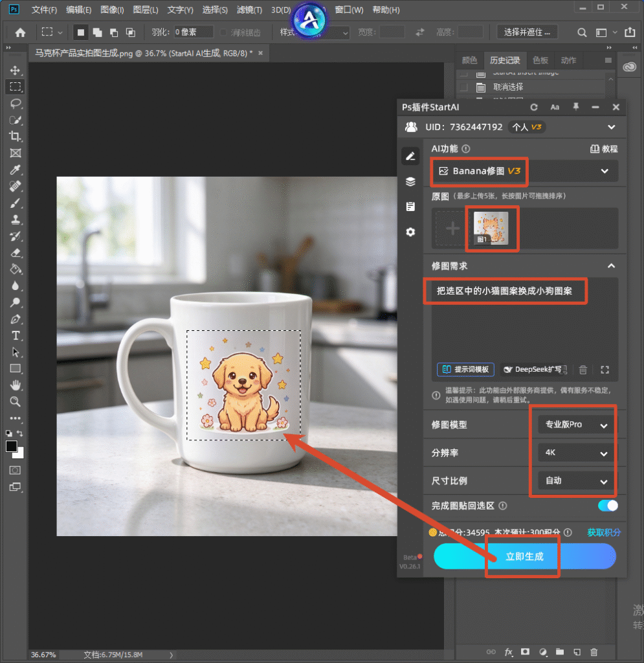Select the Dodge tool

click(16, 302)
